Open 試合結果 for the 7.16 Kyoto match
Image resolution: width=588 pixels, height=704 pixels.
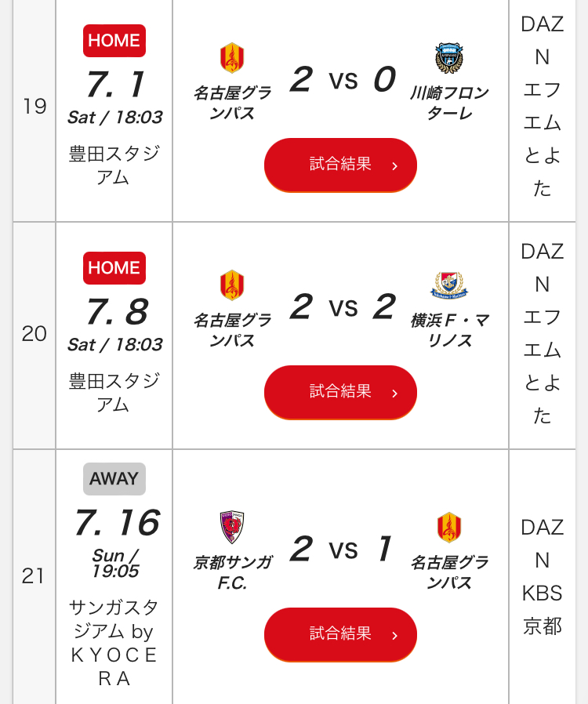tap(340, 634)
